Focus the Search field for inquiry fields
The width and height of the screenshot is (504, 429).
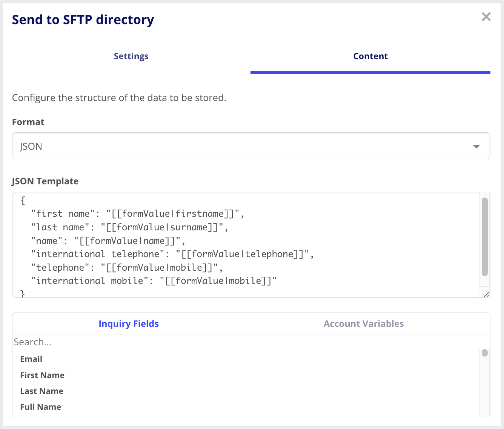pos(251,342)
